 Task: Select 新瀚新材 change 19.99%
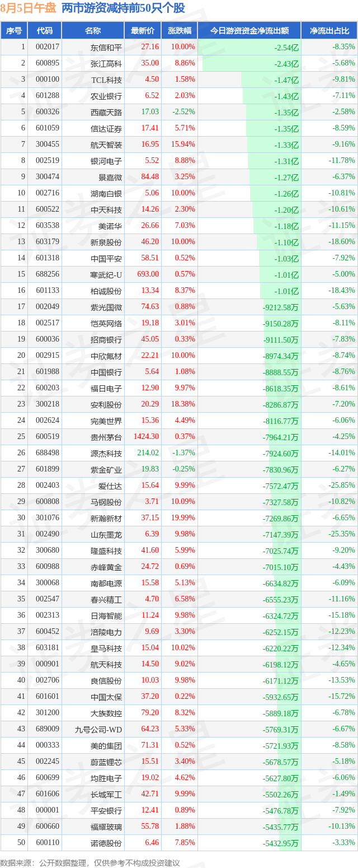tap(183, 518)
